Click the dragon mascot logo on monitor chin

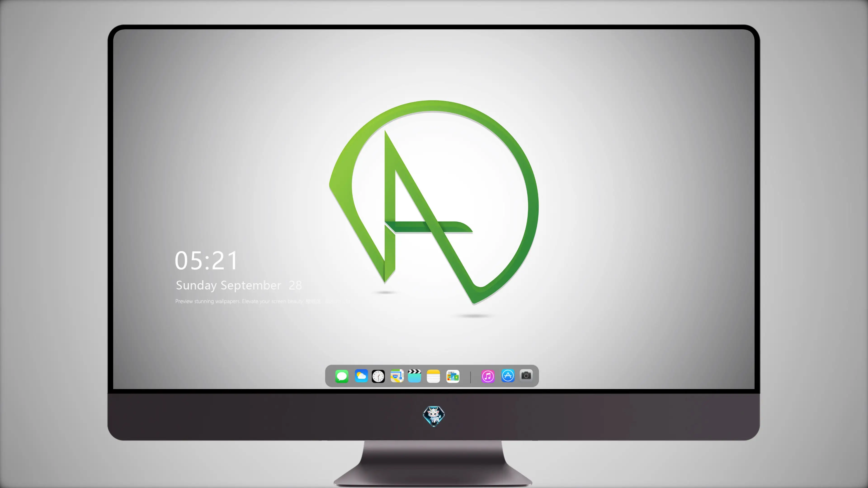tap(434, 416)
